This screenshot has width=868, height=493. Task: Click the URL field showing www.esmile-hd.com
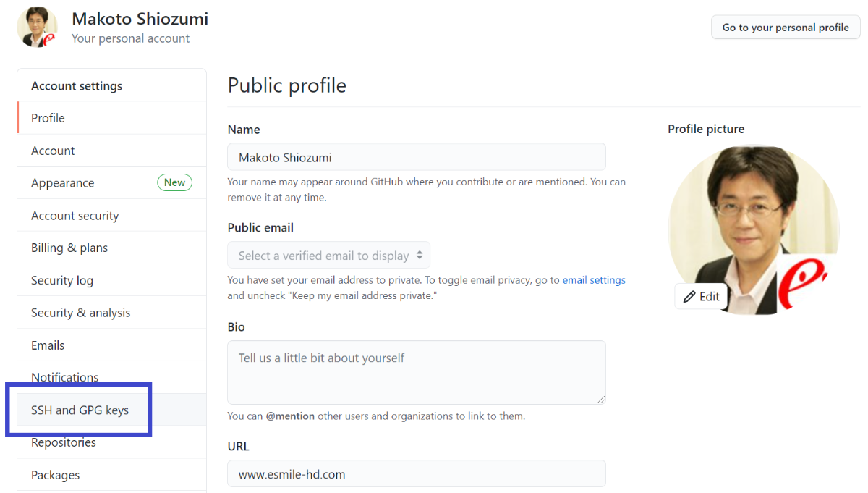point(417,474)
